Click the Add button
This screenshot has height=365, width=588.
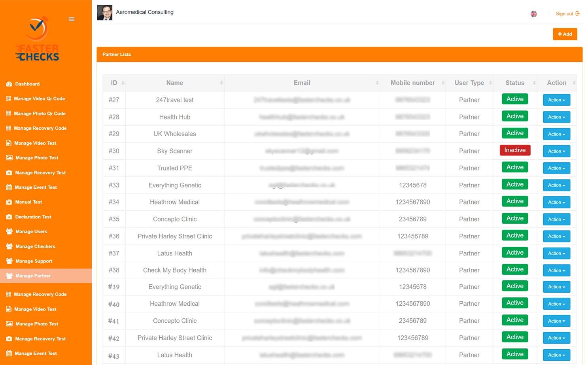[565, 34]
